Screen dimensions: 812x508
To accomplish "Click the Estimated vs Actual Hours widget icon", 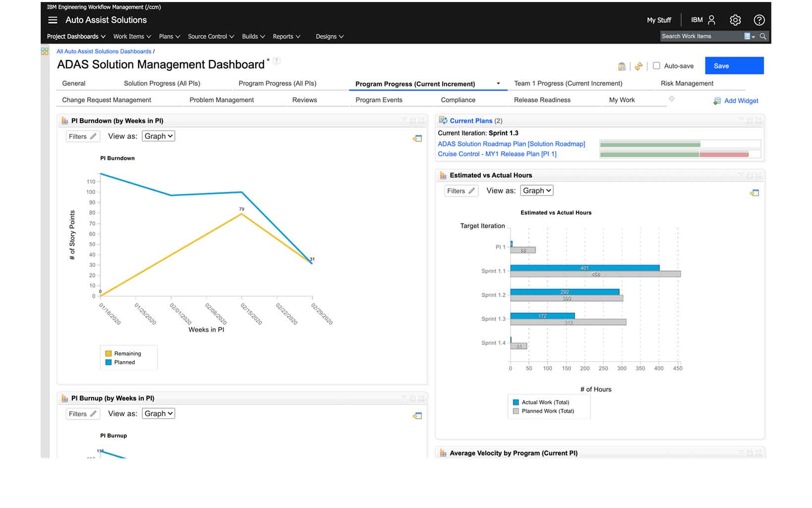I will 443,175.
